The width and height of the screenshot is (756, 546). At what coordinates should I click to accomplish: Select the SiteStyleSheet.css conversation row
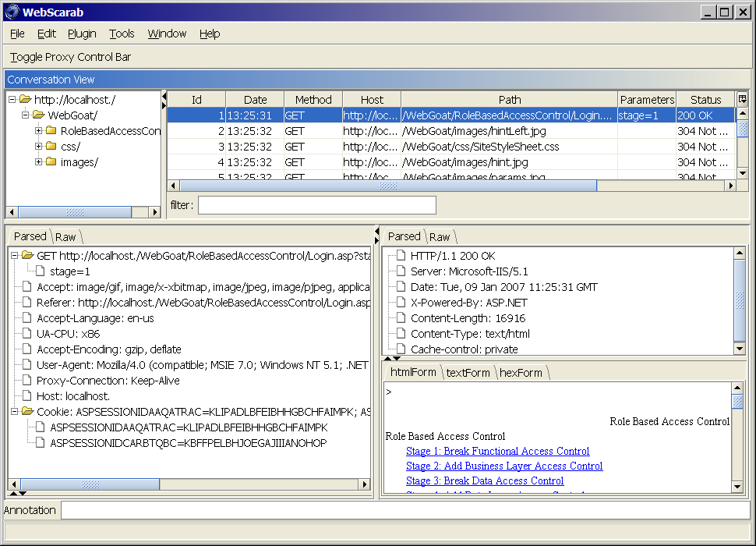coord(450,147)
